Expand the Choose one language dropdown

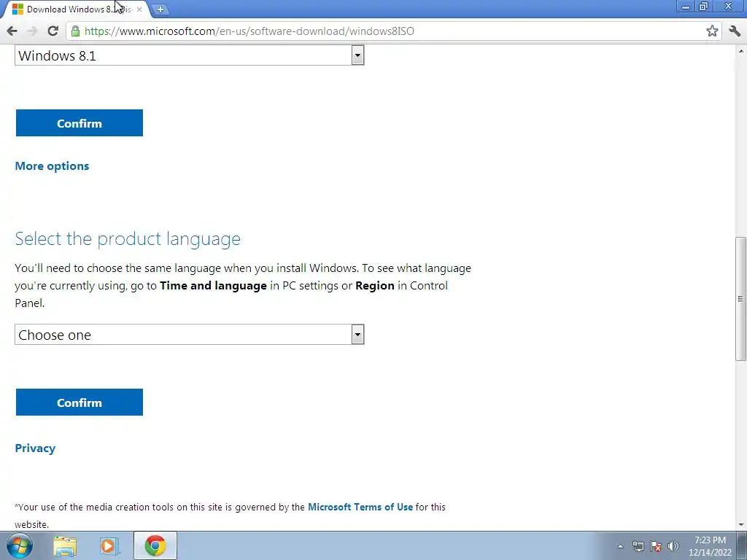click(190, 335)
